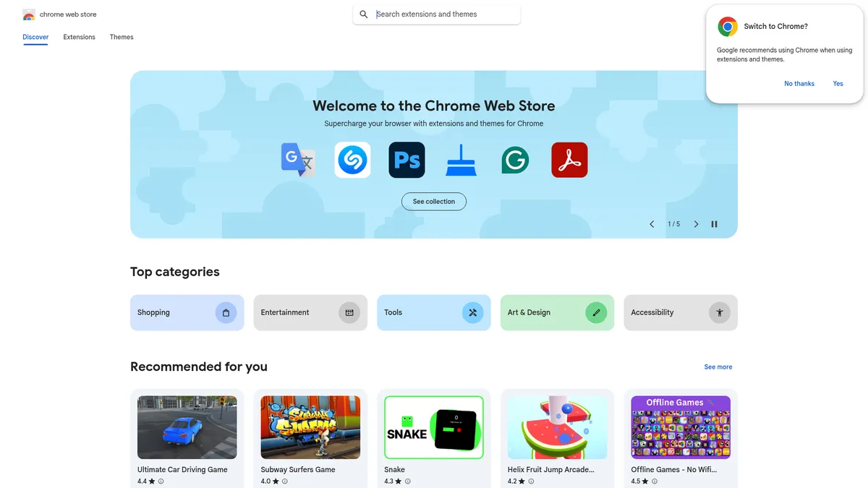Click info icon next to Offline Games rating

(x=655, y=481)
